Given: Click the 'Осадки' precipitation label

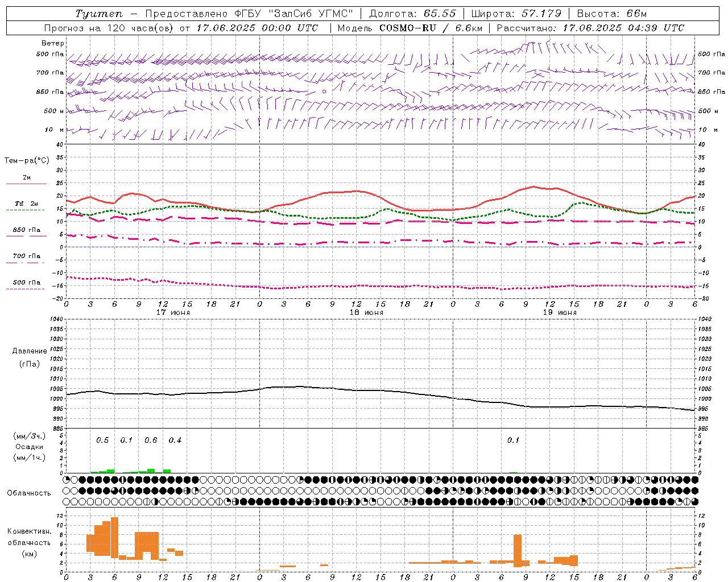Looking at the screenshot, I should pyautogui.click(x=30, y=447).
